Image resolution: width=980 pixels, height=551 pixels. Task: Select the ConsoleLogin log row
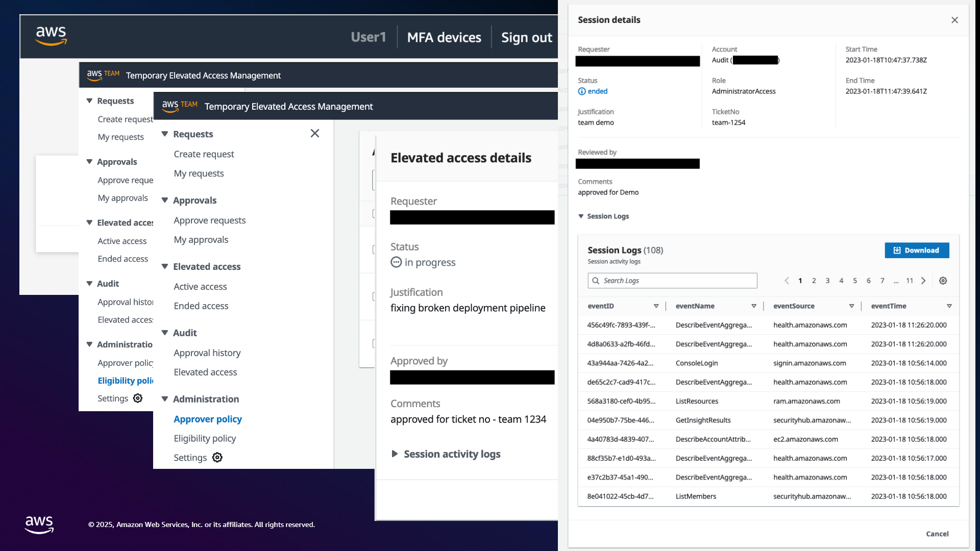[x=768, y=363]
